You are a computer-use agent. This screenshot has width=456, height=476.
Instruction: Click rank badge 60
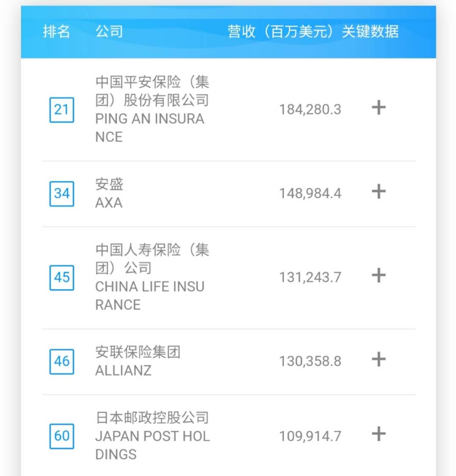point(61,436)
